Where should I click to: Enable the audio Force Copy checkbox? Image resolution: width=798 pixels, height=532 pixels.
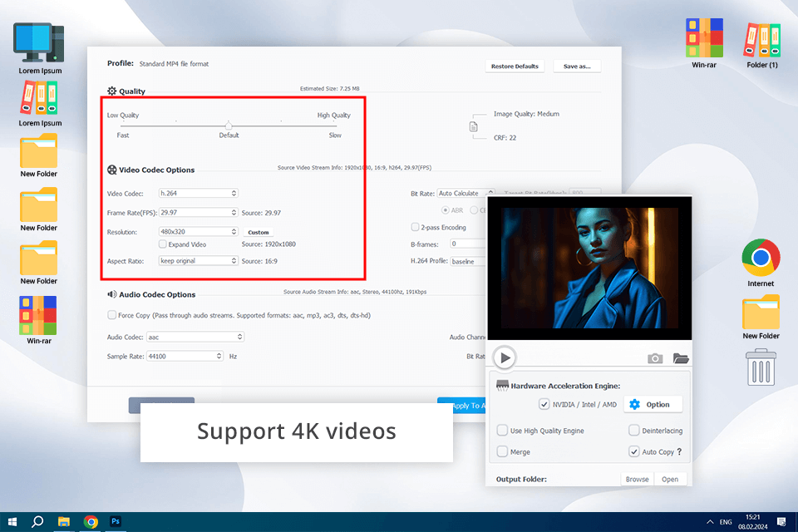111,315
